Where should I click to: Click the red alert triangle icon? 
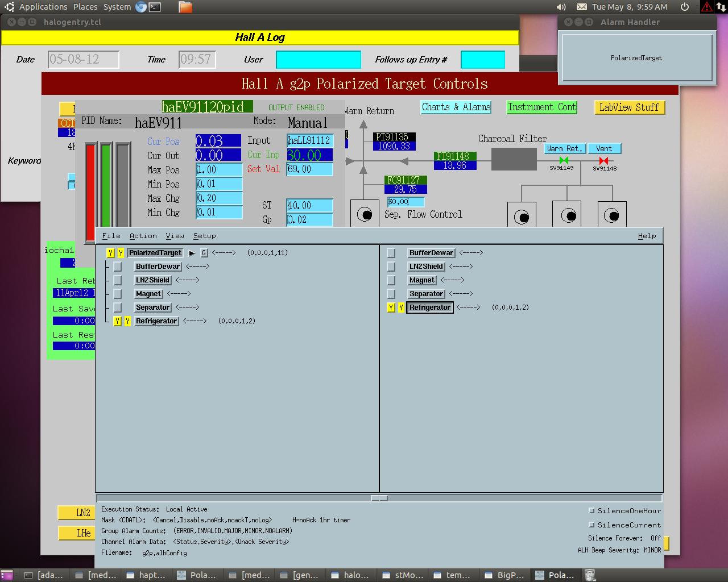[707, 7]
